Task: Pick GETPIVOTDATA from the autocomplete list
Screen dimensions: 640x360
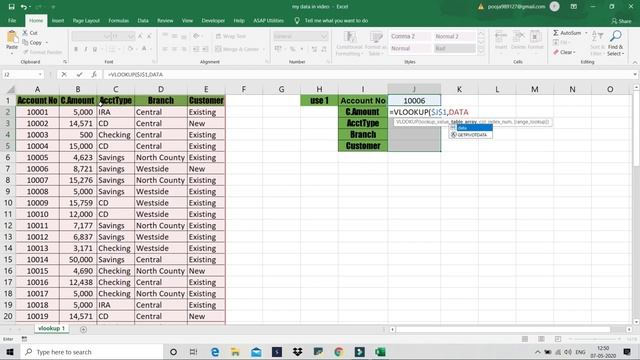Action: pyautogui.click(x=471, y=135)
